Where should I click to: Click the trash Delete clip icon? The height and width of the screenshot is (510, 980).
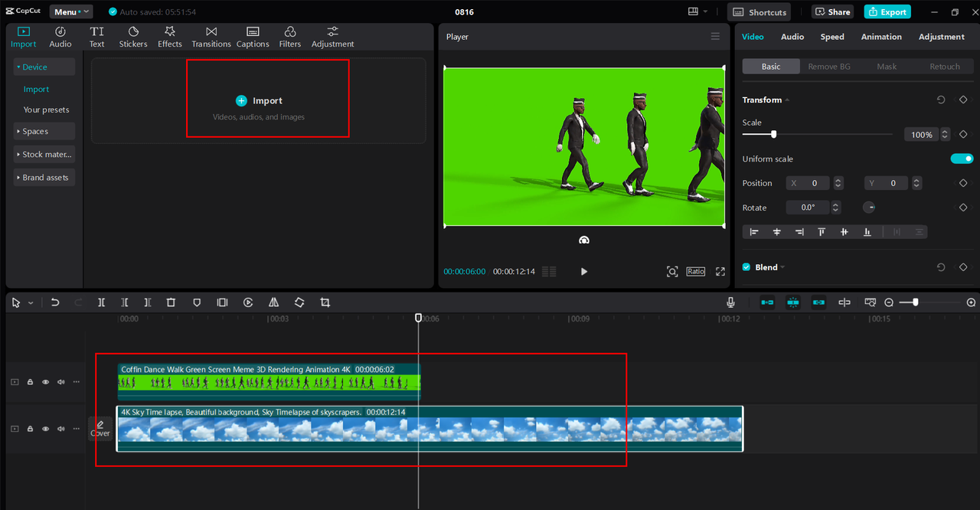click(x=171, y=302)
